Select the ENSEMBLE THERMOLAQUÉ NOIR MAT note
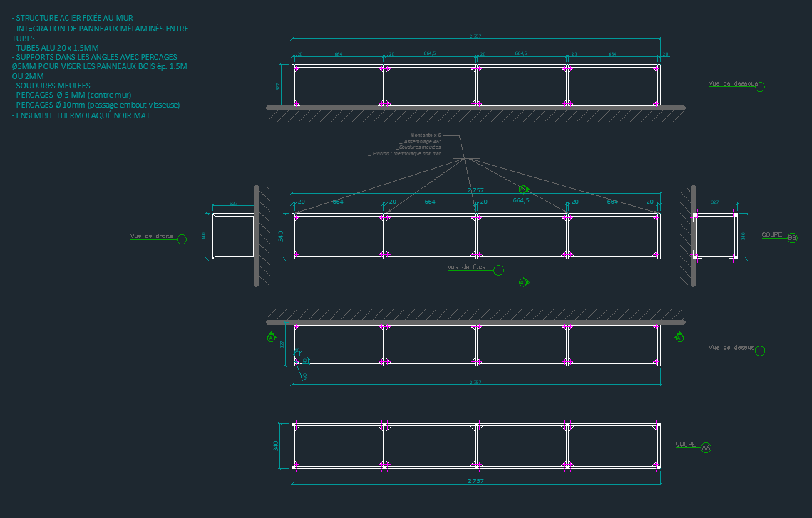 coord(81,115)
